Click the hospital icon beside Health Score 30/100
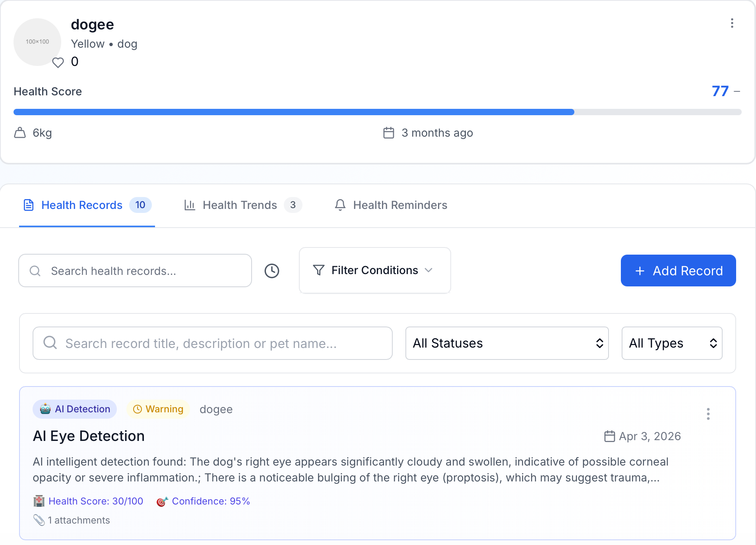Image resolution: width=756 pixels, height=545 pixels. click(x=39, y=501)
